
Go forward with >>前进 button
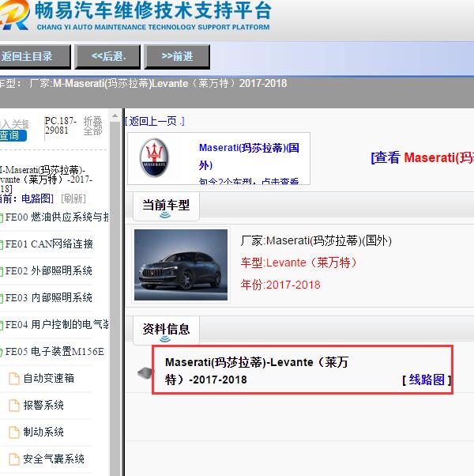[x=177, y=57]
